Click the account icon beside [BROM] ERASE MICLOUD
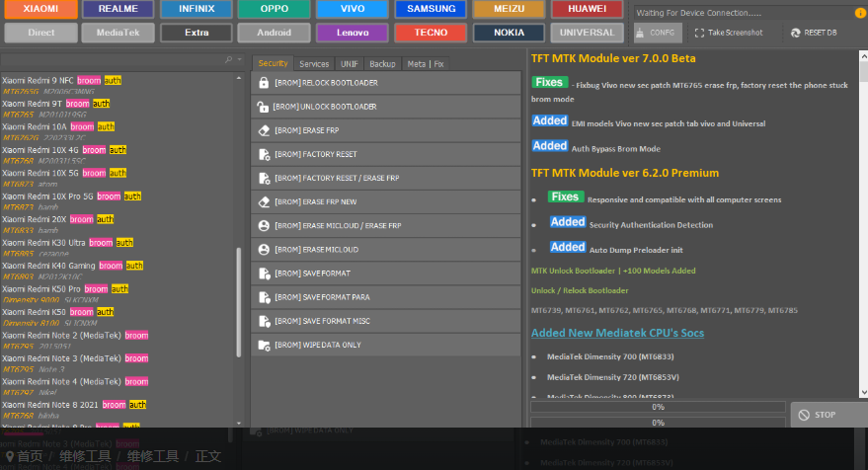The width and height of the screenshot is (868, 470). [264, 249]
